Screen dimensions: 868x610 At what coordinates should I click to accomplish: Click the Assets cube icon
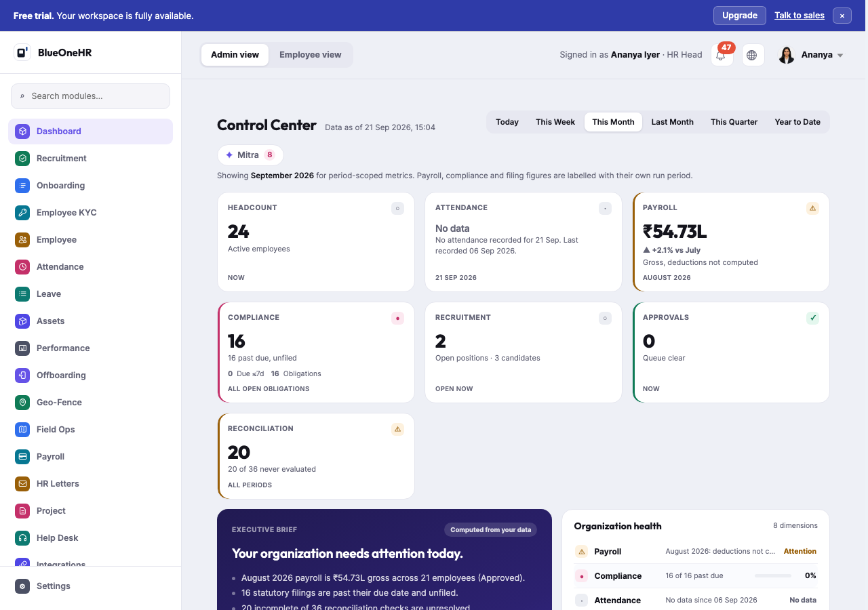pos(22,321)
